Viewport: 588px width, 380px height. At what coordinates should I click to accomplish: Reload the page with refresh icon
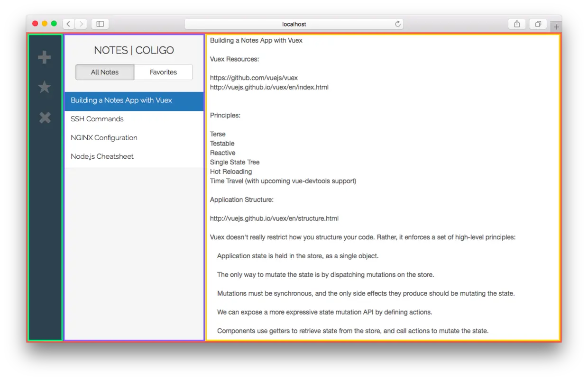[x=398, y=24]
